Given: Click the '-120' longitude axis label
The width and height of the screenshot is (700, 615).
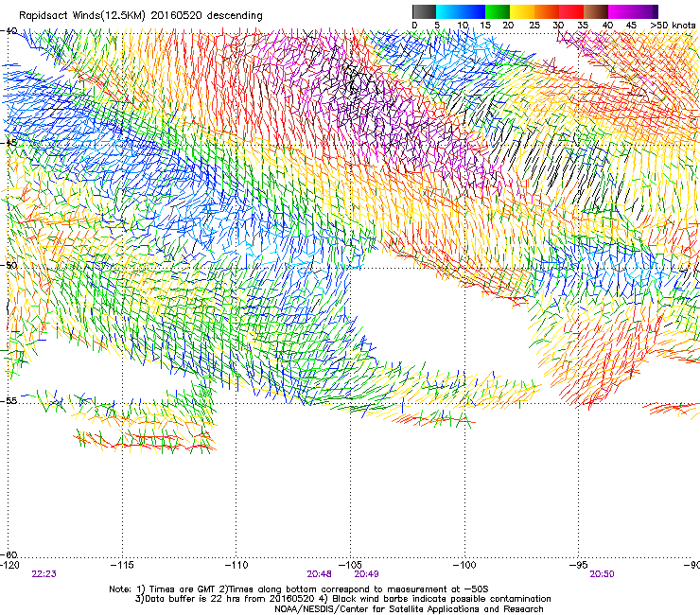Looking at the screenshot, I should click(x=9, y=565).
